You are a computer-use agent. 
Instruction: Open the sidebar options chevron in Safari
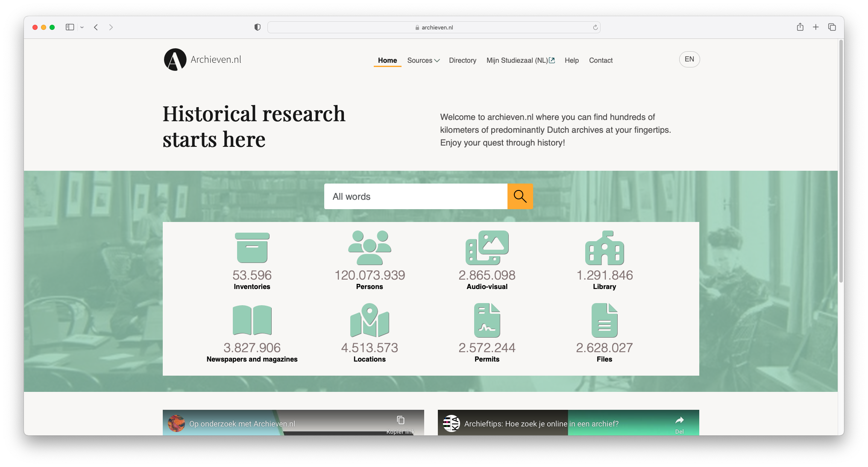click(82, 27)
